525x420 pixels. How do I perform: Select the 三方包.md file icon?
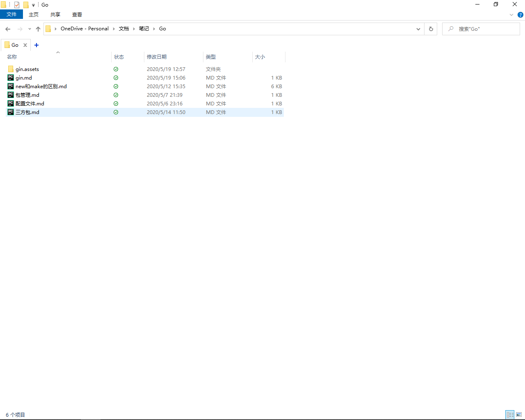click(x=11, y=112)
